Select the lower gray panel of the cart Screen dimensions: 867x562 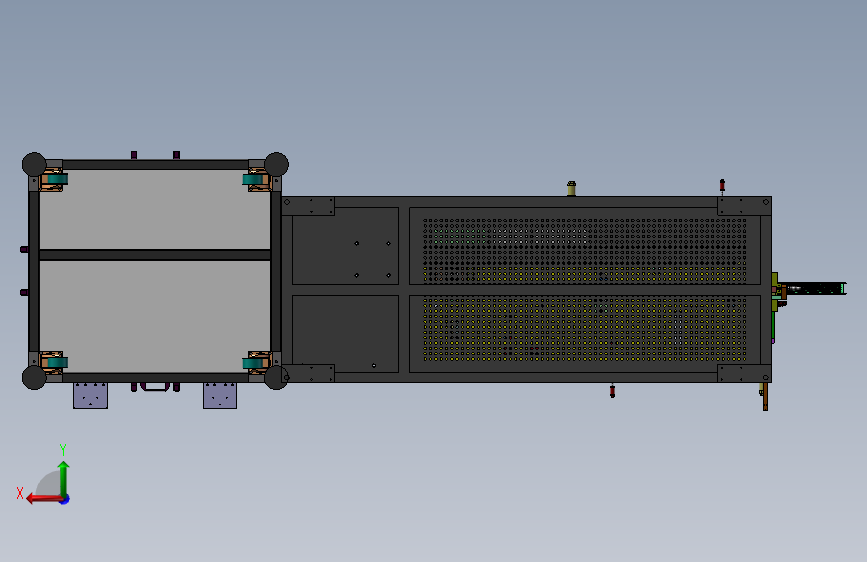155,316
